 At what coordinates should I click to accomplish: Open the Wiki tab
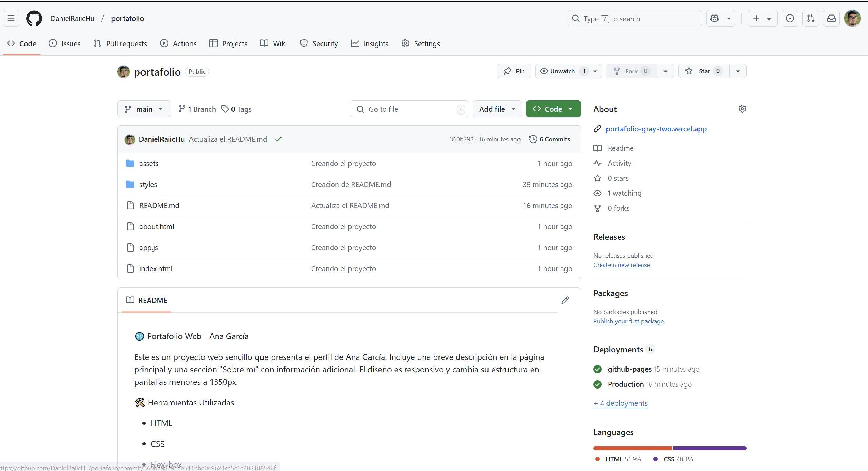[x=274, y=43]
